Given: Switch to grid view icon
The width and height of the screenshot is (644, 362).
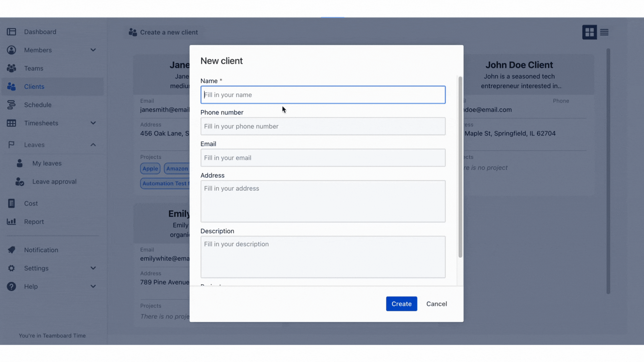Looking at the screenshot, I should coord(590,32).
